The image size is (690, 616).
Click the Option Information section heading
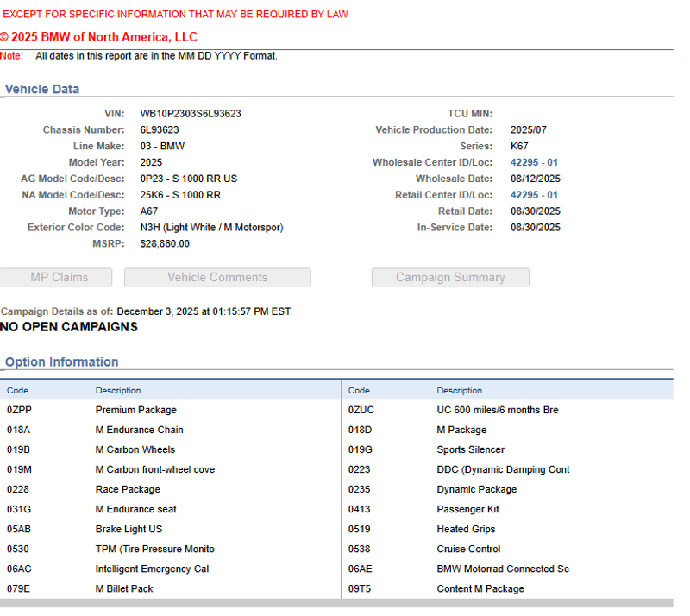point(62,362)
